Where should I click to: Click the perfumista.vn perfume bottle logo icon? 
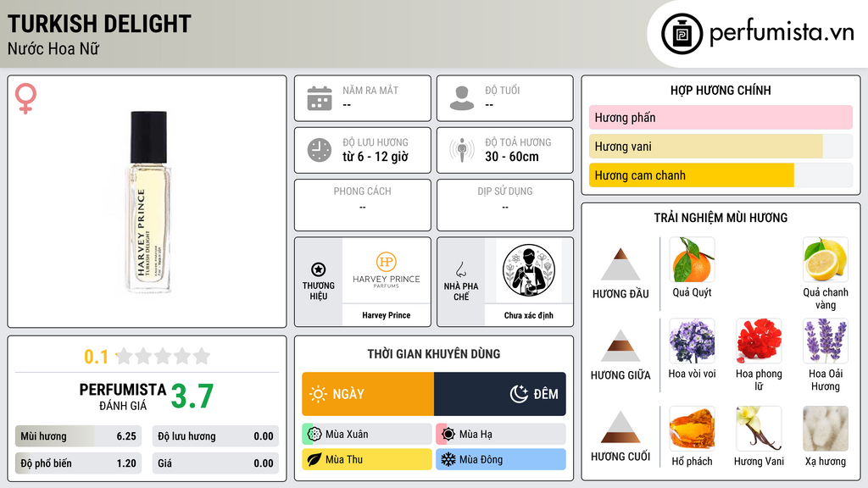coord(682,34)
